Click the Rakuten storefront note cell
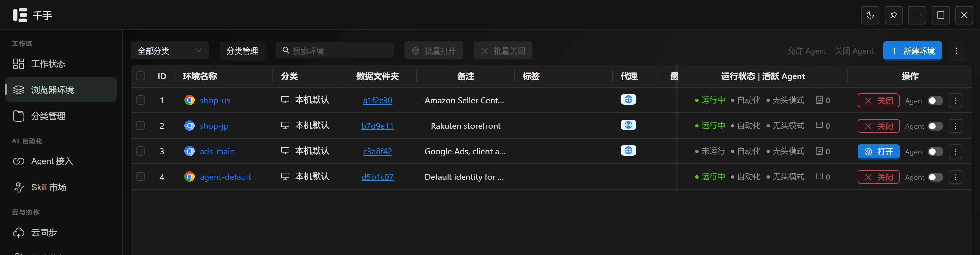The width and height of the screenshot is (980, 255). 465,126
